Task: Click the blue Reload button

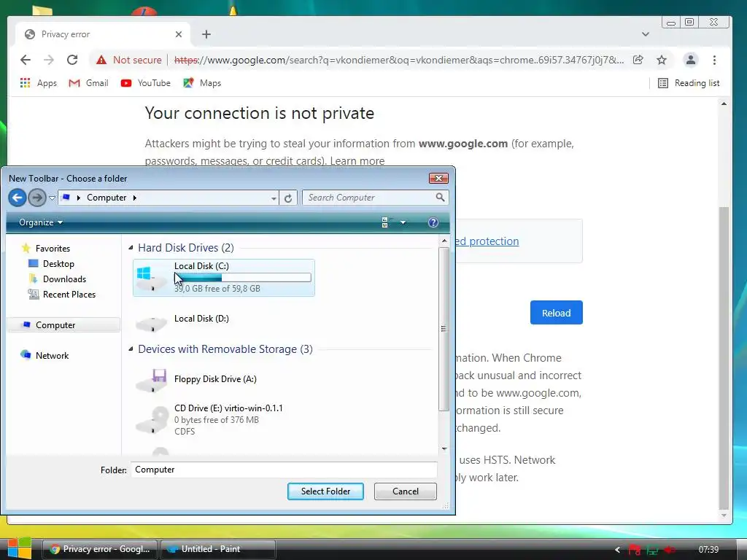Action: point(556,313)
